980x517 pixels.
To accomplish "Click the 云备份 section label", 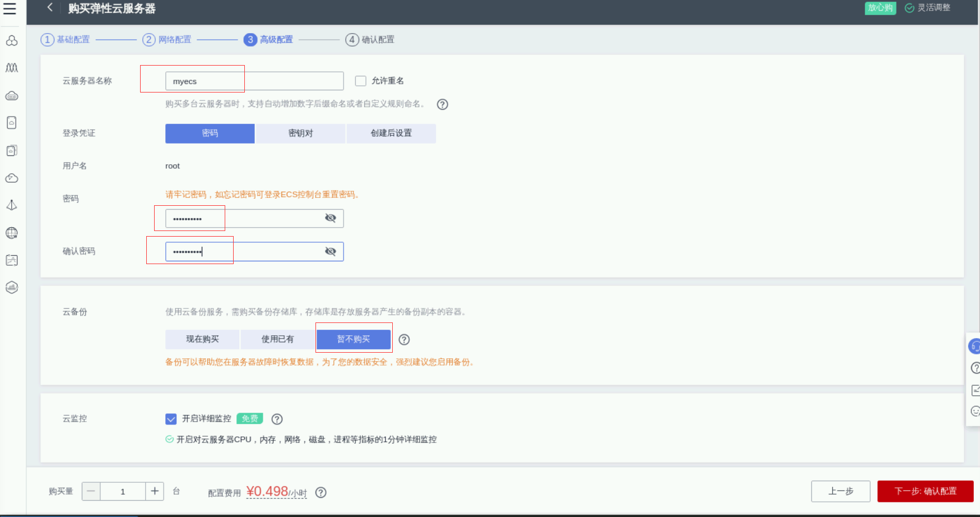I will tap(75, 312).
